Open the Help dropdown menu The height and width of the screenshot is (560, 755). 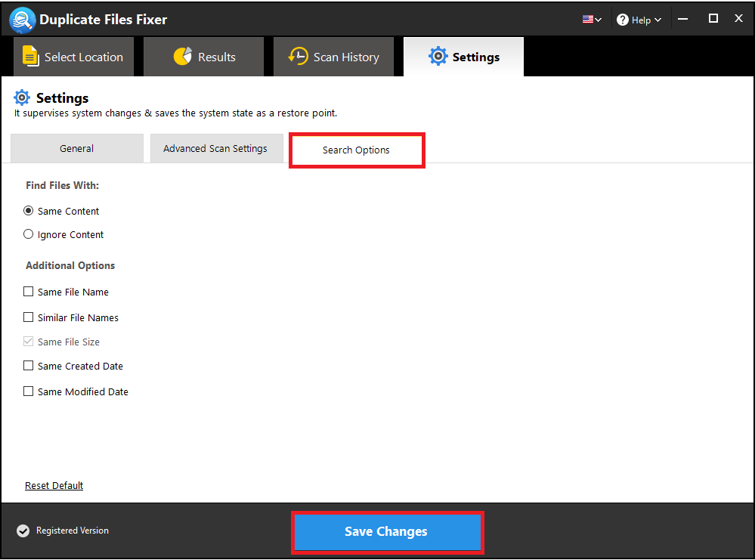(639, 20)
